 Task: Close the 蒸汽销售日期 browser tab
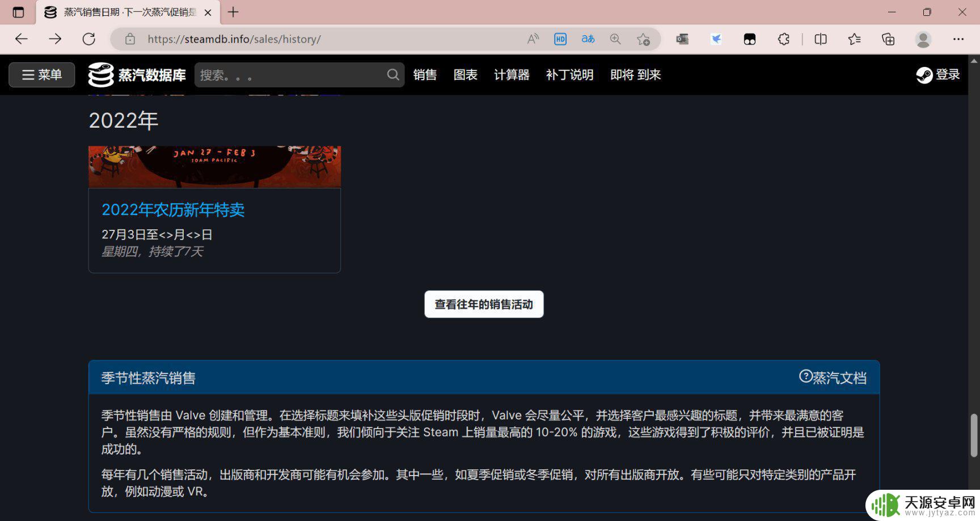[x=208, y=12]
